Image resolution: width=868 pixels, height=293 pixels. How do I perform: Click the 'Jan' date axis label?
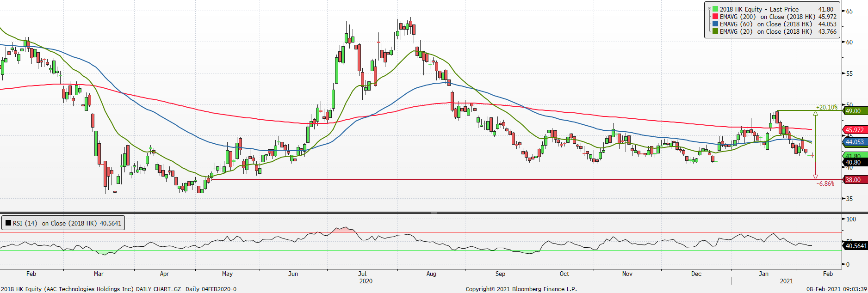tap(763, 274)
